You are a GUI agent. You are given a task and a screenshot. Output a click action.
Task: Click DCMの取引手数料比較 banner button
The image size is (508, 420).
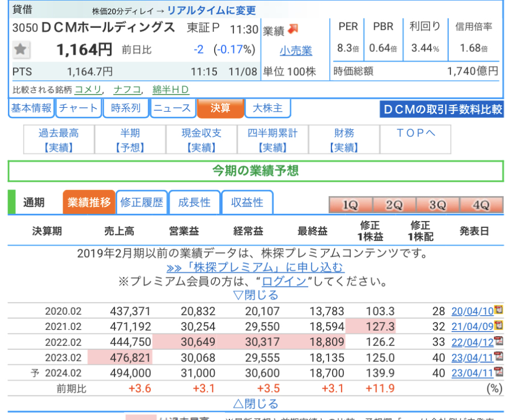pyautogui.click(x=442, y=109)
